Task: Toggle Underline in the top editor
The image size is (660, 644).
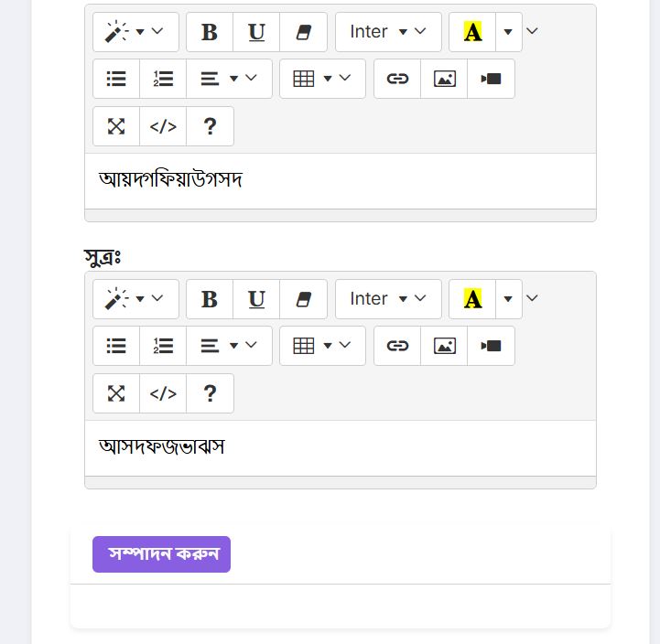Action: tap(256, 32)
